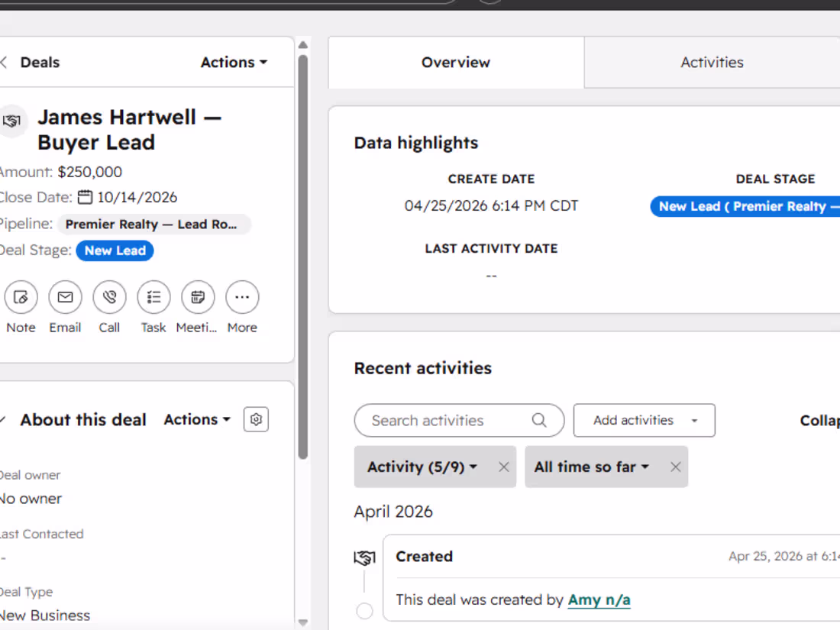The height and width of the screenshot is (630, 840).
Task: Open All time so far filter
Action: [x=591, y=467]
